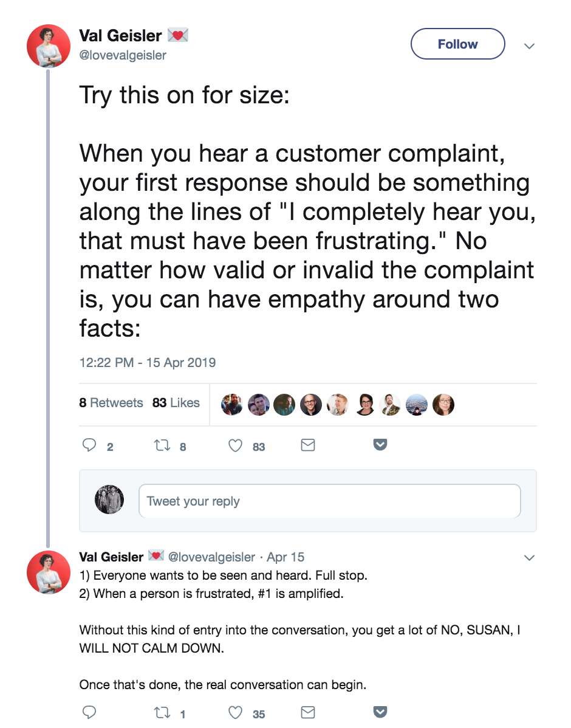571x728 pixels.
Task: View the 83 Likes list
Action: coord(176,403)
